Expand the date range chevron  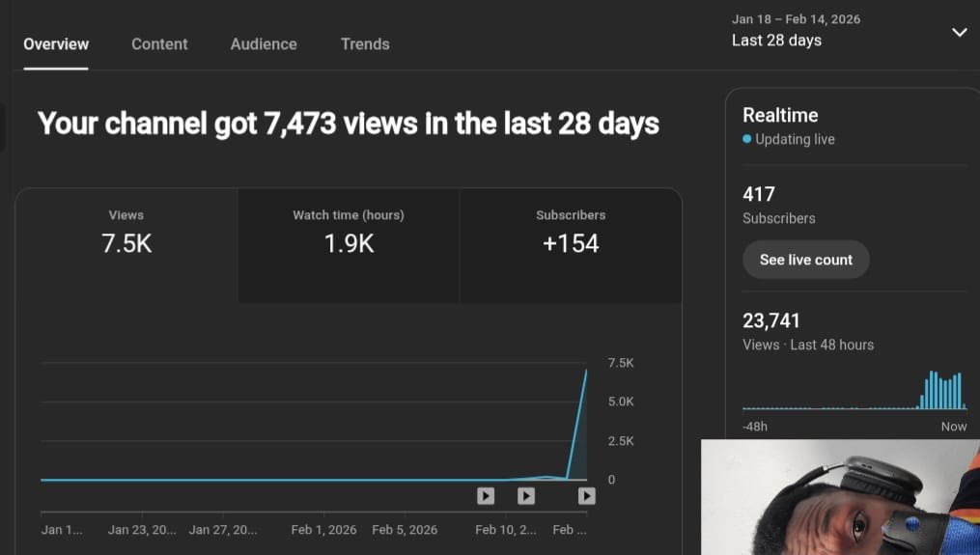coord(959,32)
